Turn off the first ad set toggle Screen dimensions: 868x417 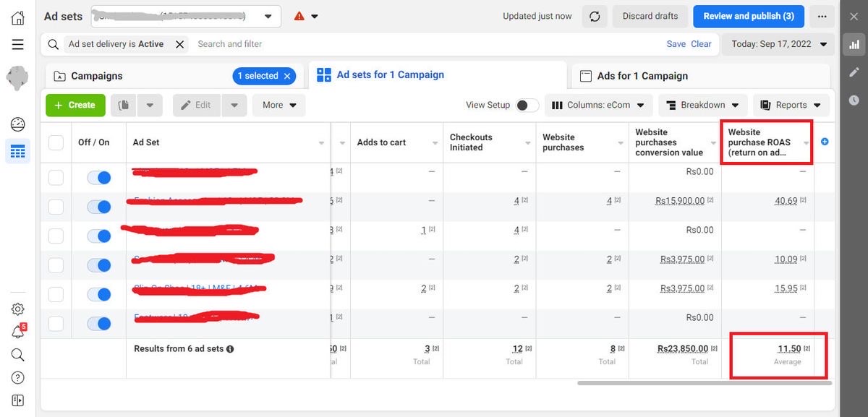(x=98, y=178)
